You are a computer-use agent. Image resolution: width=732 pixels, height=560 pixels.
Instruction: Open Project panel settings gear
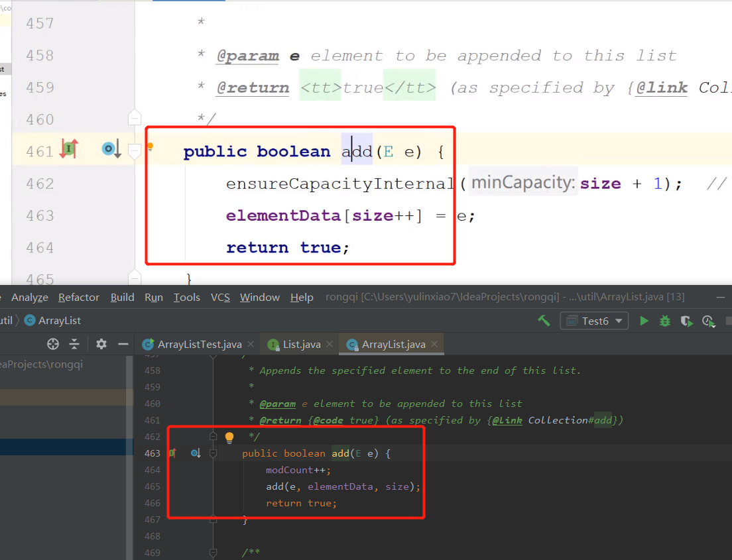(101, 345)
